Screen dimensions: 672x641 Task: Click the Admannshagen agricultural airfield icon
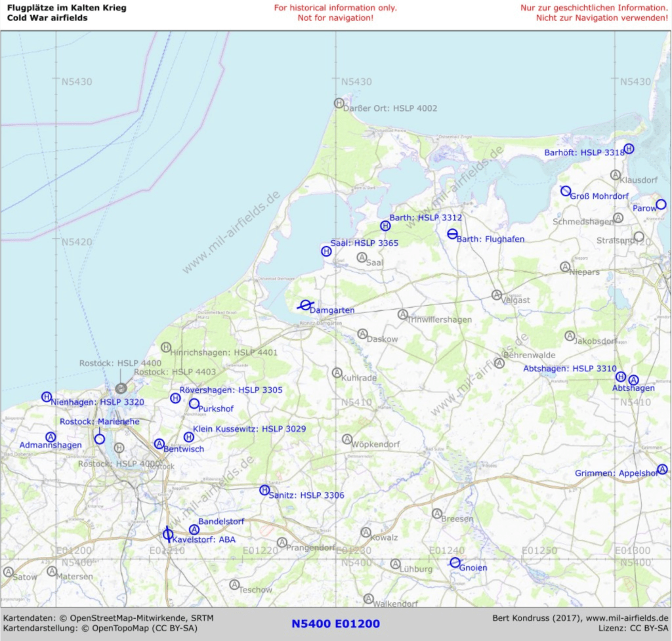tap(51, 437)
